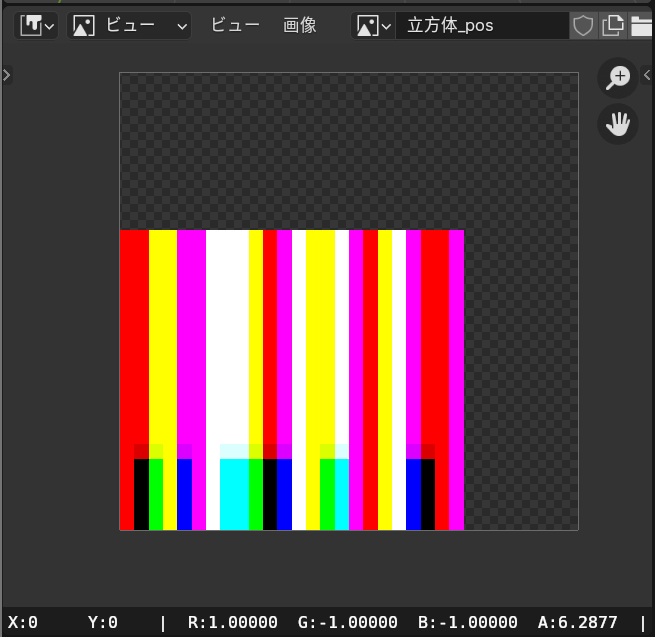
Task: Click the new image duplicate icon
Action: tap(612, 26)
